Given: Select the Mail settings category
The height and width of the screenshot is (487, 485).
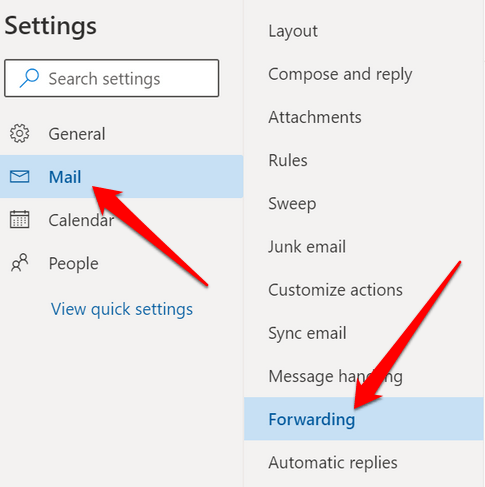Looking at the screenshot, I should click(121, 177).
